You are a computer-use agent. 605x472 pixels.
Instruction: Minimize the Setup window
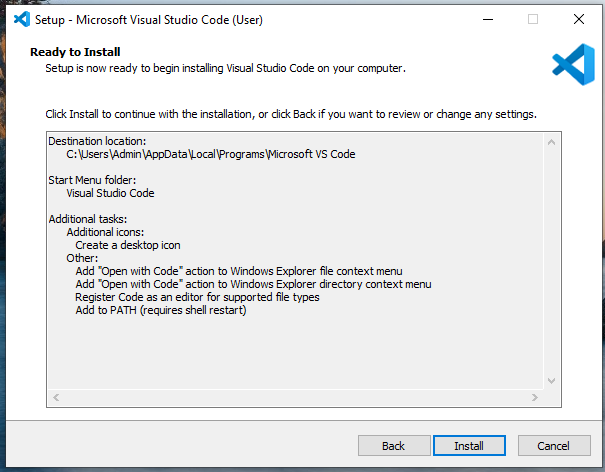coord(488,19)
